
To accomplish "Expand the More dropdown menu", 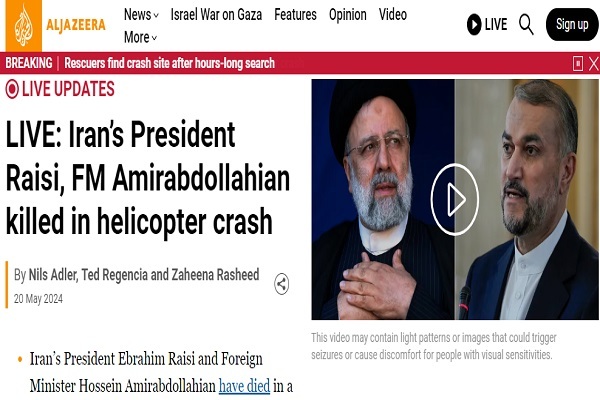I will click(140, 38).
